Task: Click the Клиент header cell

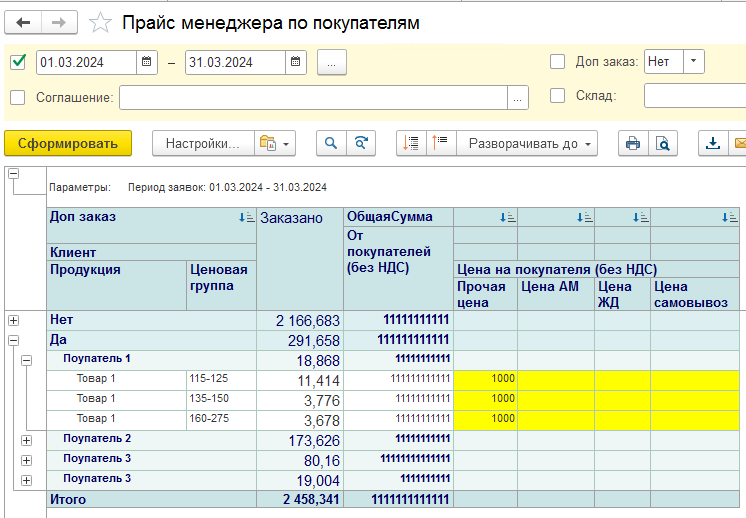Action: pyautogui.click(x=151, y=252)
